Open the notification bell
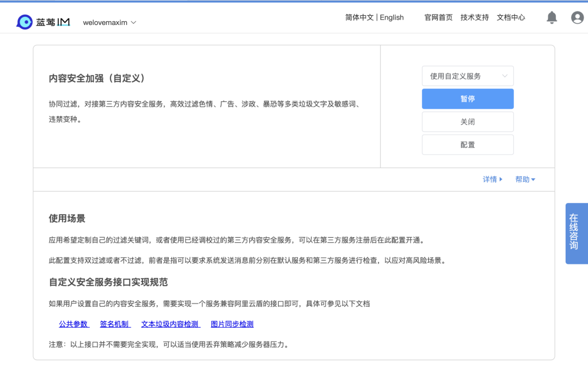This screenshot has height=377, width=588. click(x=552, y=17)
